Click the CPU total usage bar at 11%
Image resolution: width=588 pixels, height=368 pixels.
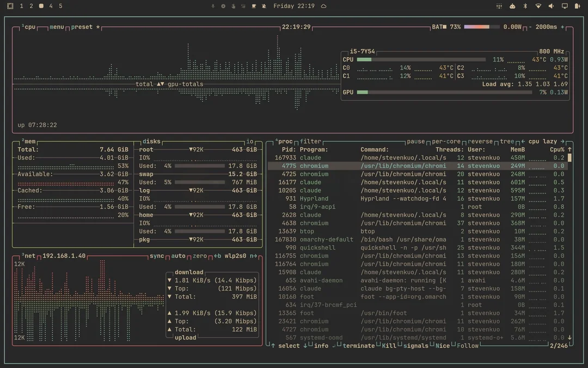pos(421,60)
